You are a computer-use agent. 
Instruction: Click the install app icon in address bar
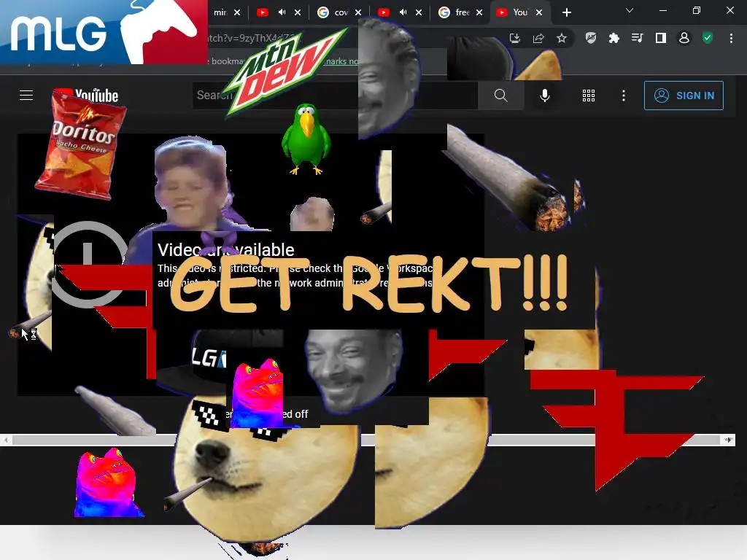(x=514, y=38)
